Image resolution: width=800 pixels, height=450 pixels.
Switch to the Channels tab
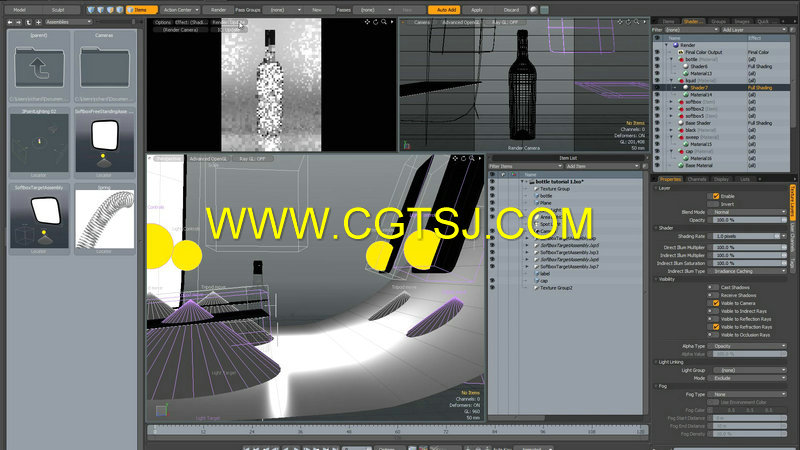click(x=696, y=179)
